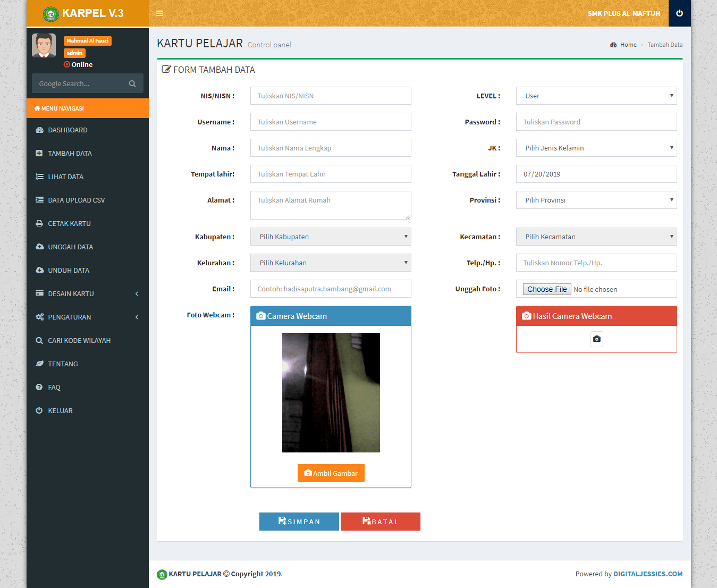Image resolution: width=717 pixels, height=588 pixels.
Task: Click the search magnifier icon in sidebar
Action: 132,83
